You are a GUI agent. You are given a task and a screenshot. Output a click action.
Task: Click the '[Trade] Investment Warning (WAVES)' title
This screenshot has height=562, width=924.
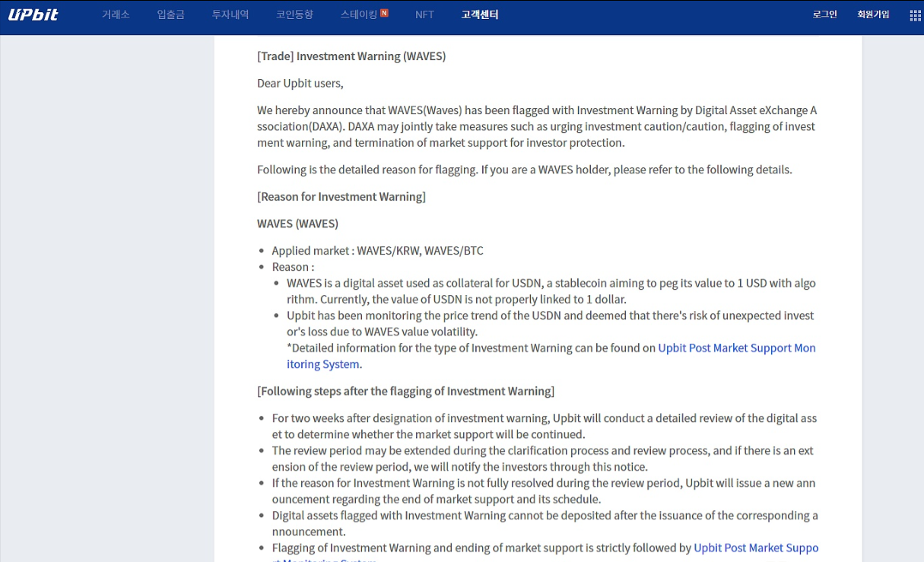click(x=351, y=56)
